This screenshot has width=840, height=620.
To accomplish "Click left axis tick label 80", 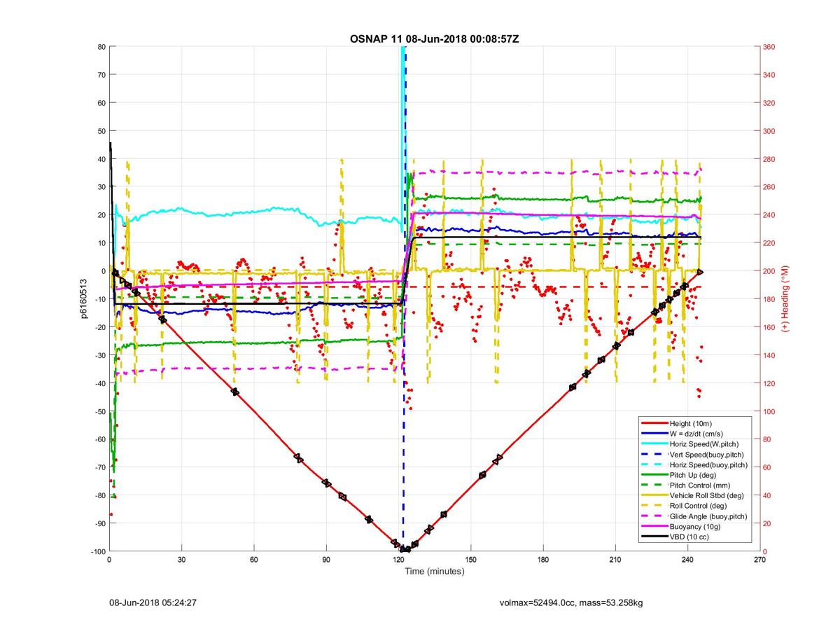I will [101, 47].
